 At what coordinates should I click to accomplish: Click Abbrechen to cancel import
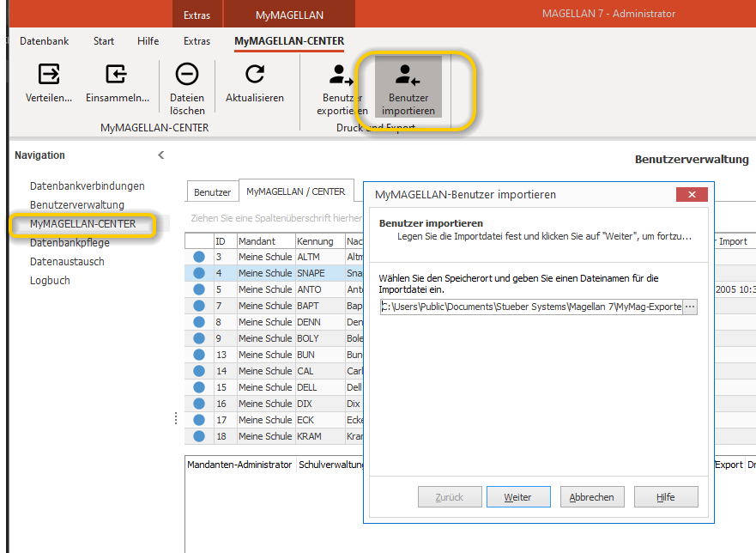click(592, 497)
